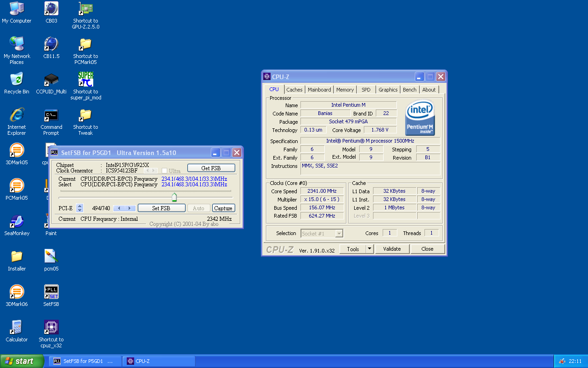Open Internet Explorer desktop icon
Image resolution: width=588 pixels, height=368 pixels.
click(17, 121)
